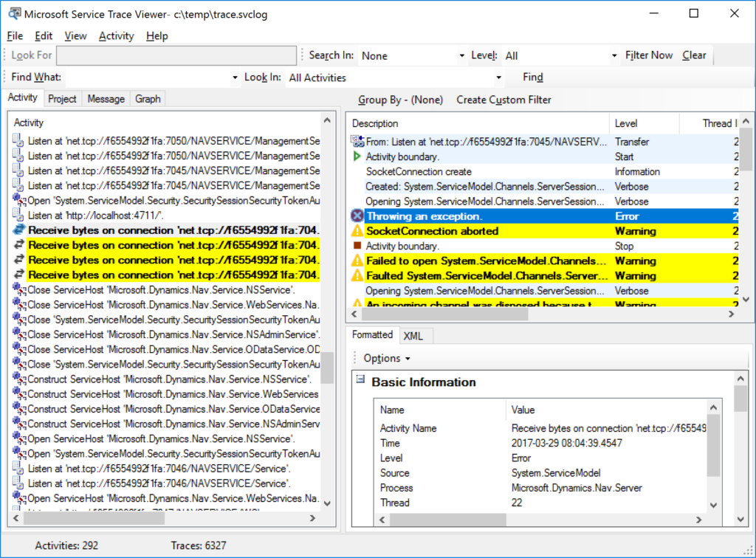Click the Filter Now button
This screenshot has height=558, width=756.
pyautogui.click(x=648, y=55)
